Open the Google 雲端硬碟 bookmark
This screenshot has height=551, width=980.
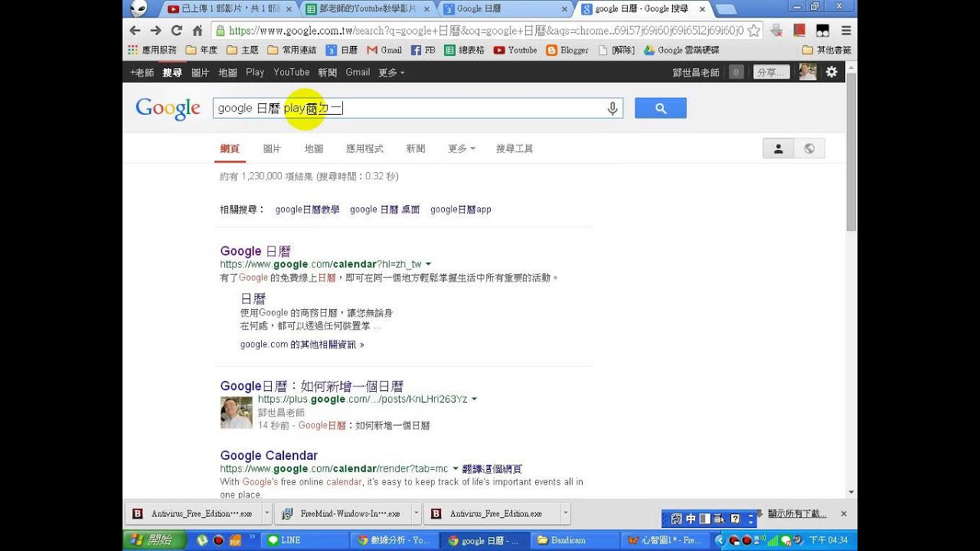[681, 50]
